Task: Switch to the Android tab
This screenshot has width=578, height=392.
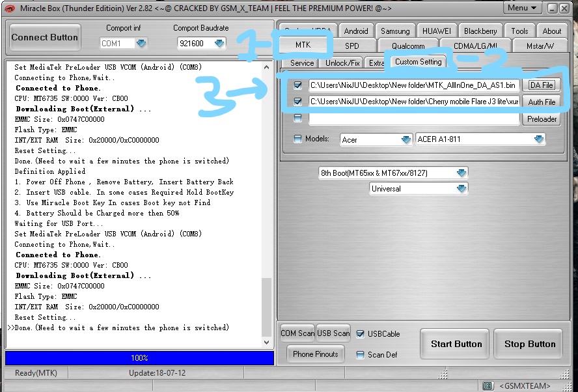Action: pos(356,31)
